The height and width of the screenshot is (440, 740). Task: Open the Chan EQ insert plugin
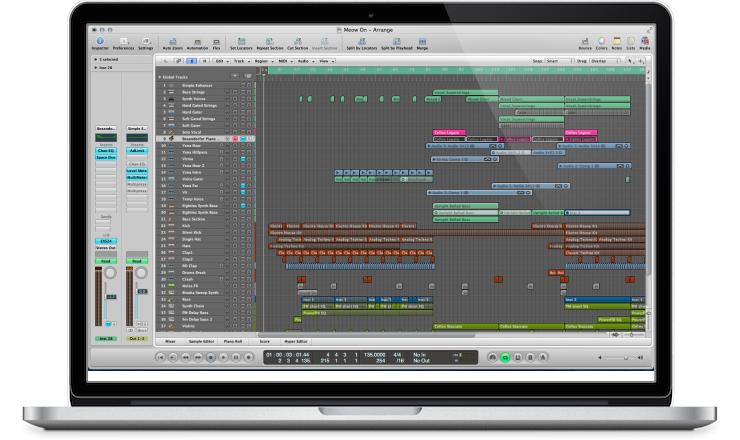coord(106,151)
